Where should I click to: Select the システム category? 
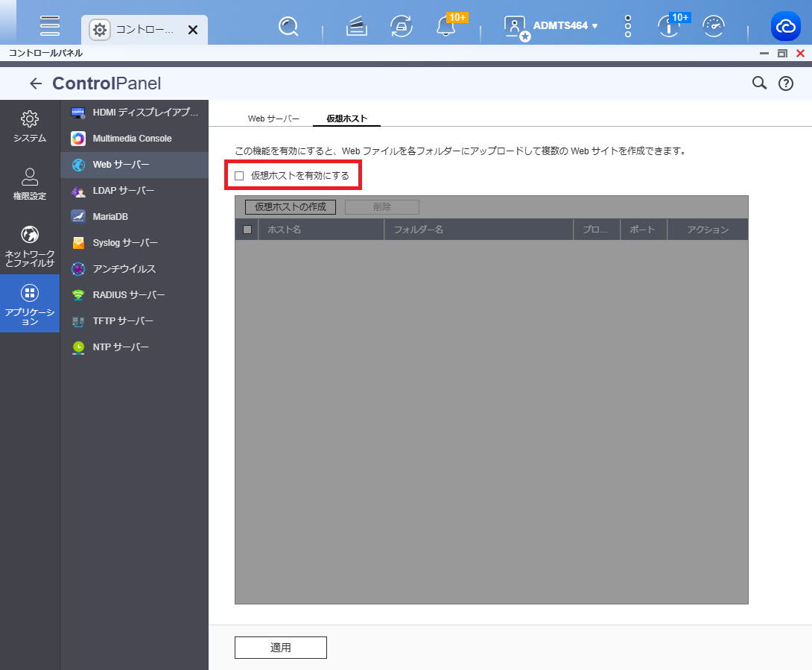coord(30,127)
